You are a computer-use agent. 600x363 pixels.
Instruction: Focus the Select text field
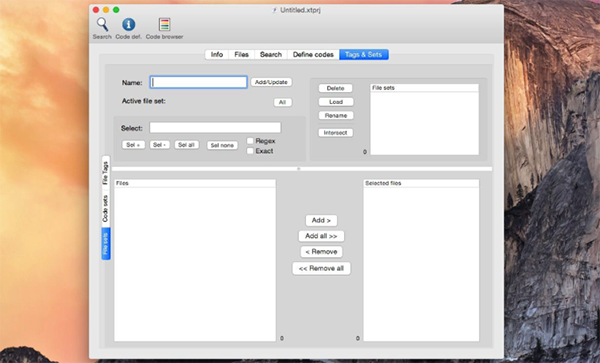click(x=215, y=128)
